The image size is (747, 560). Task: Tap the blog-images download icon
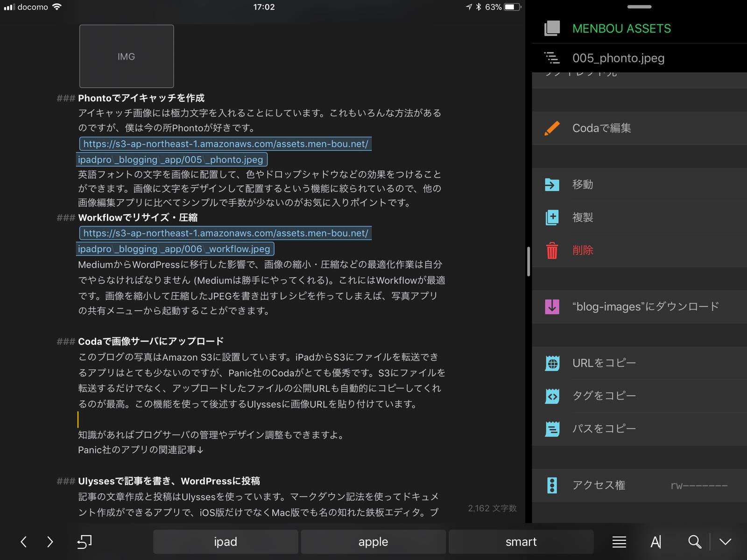click(x=552, y=307)
